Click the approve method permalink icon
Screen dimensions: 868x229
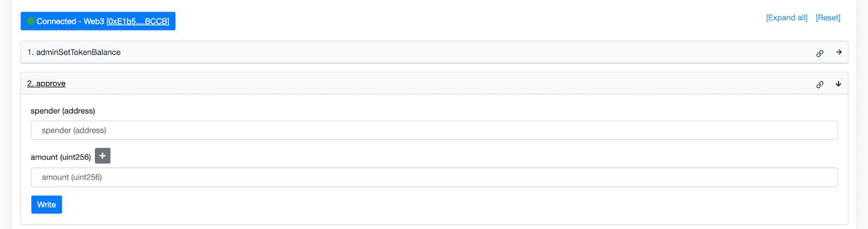820,84
